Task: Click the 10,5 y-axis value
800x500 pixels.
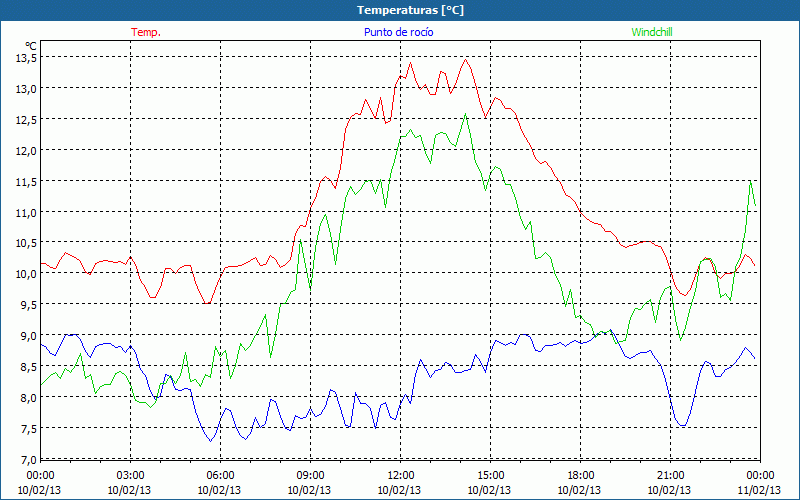Action: (x=27, y=243)
